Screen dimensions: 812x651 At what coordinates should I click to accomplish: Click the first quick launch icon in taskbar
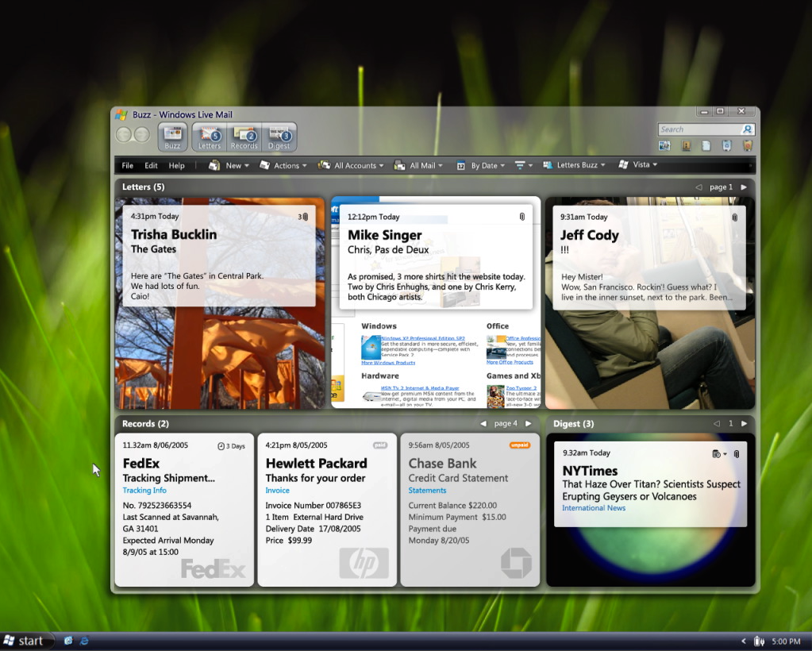tap(67, 641)
